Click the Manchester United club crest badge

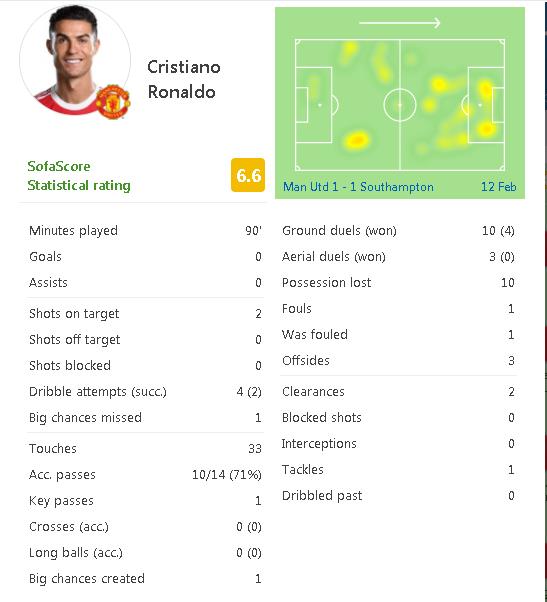click(113, 102)
